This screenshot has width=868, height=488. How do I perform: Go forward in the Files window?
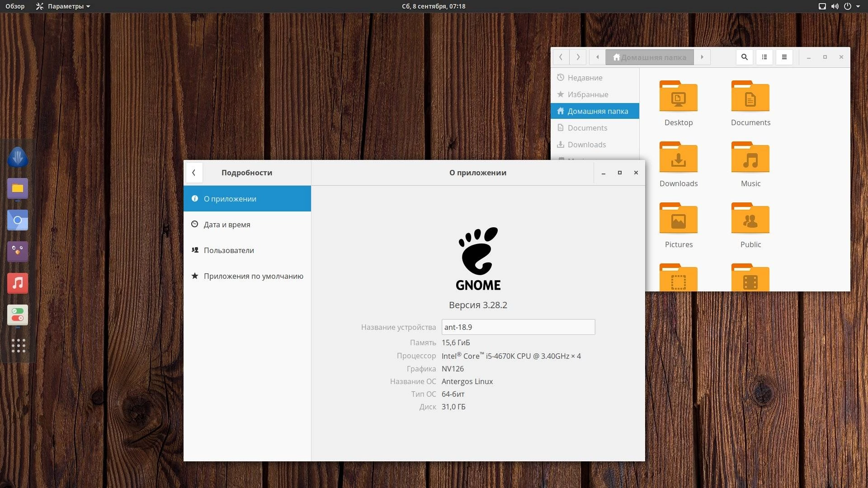(578, 57)
